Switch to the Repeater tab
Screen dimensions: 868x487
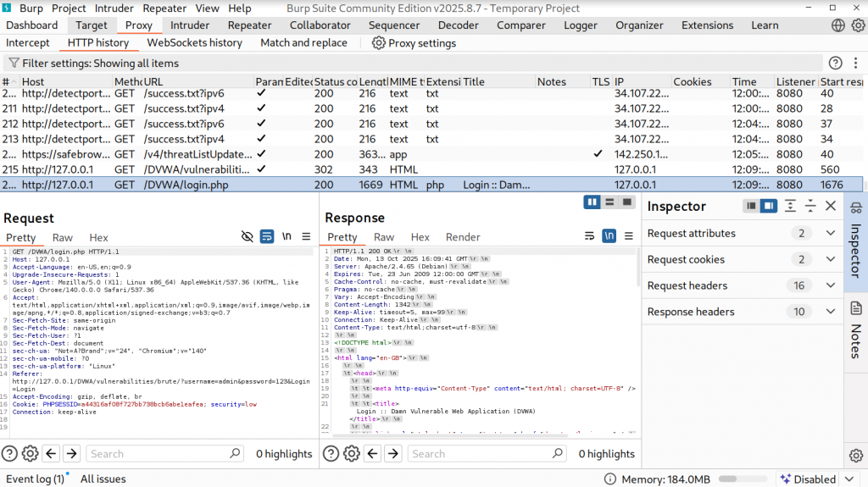tap(250, 25)
